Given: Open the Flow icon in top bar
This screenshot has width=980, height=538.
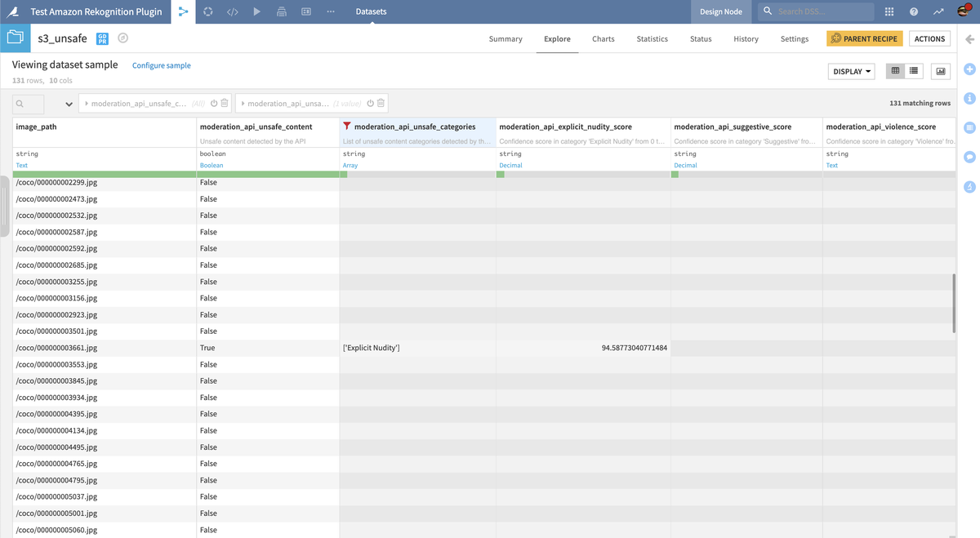Looking at the screenshot, I should (x=183, y=11).
